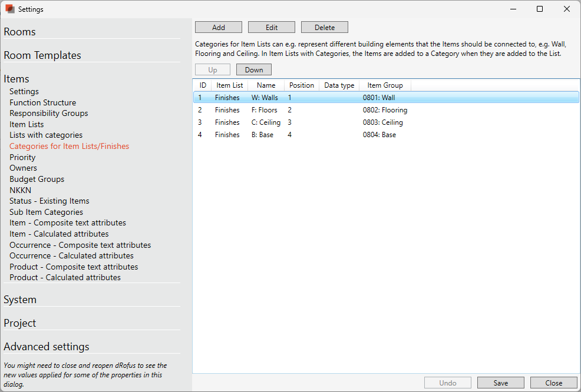Delete the selected category
This screenshot has height=392, width=581.
[x=324, y=28]
